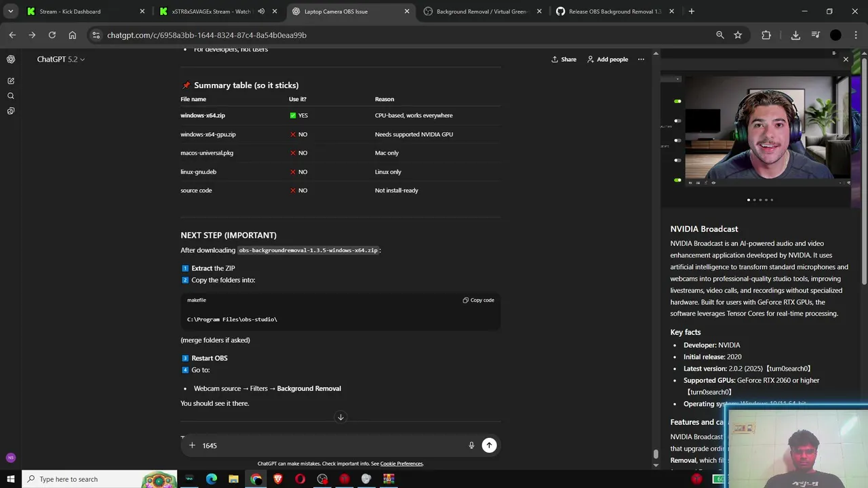Mute the xSTR8xSAVAGEx Stream tab audio
The height and width of the screenshot is (488, 868).
click(261, 12)
